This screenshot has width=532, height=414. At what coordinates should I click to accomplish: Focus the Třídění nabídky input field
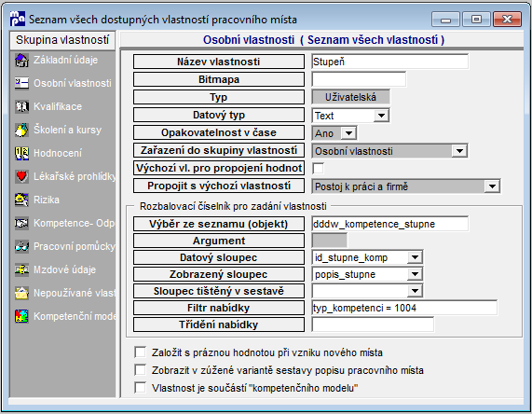coord(373,324)
